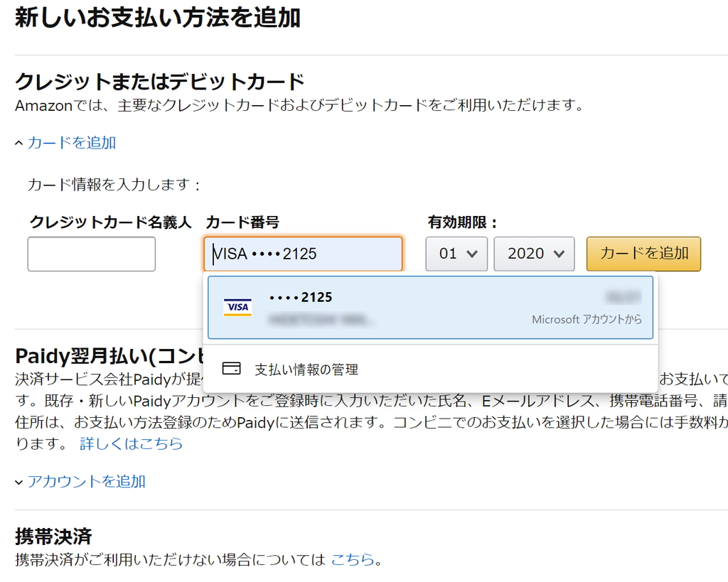Screen dimensions: 728x582
Task: Click the blue アカウントを追加 link
Action: [x=85, y=481]
